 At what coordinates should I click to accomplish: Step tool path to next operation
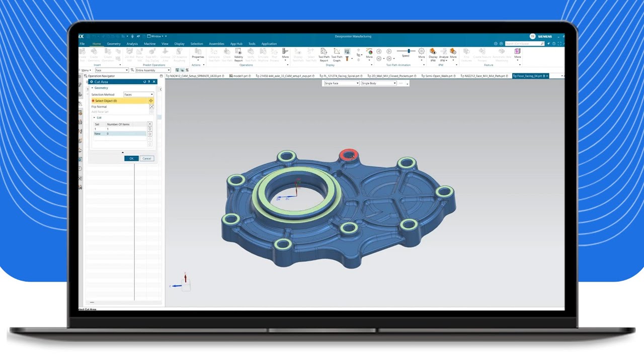[x=389, y=58]
